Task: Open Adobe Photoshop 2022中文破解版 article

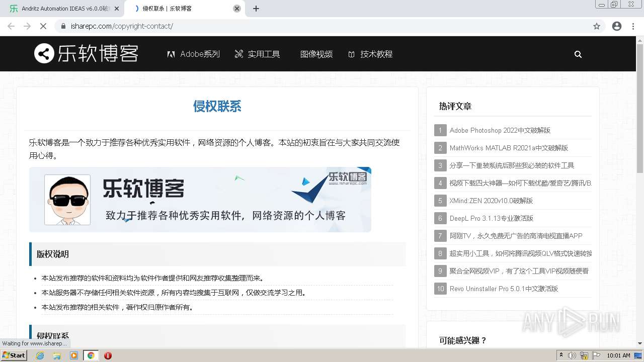Action: pos(500,130)
